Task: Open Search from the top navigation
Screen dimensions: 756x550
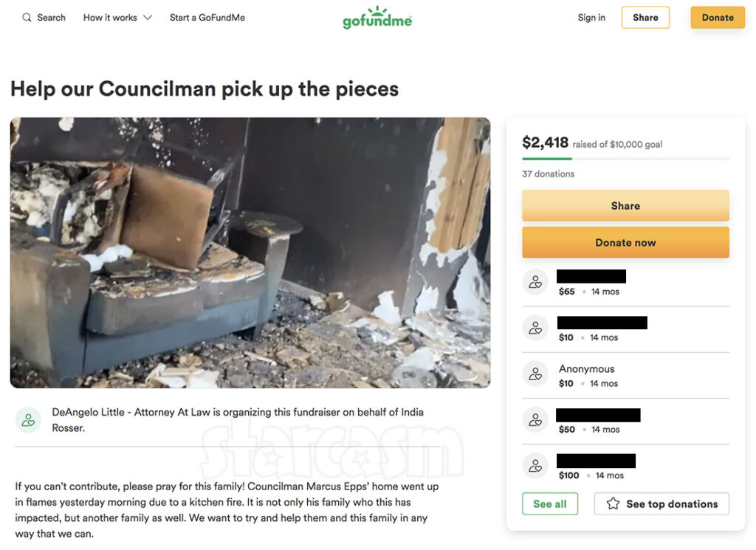Action: point(43,17)
